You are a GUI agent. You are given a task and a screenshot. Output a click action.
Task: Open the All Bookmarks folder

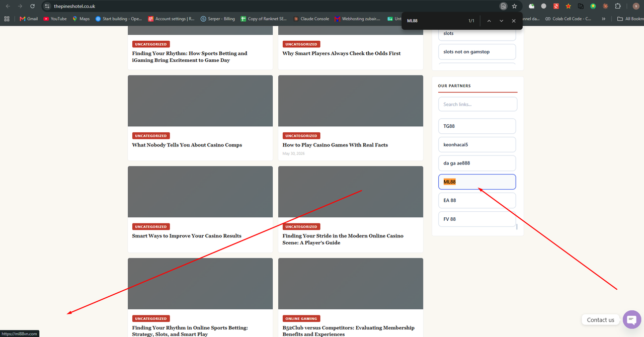pyautogui.click(x=630, y=19)
